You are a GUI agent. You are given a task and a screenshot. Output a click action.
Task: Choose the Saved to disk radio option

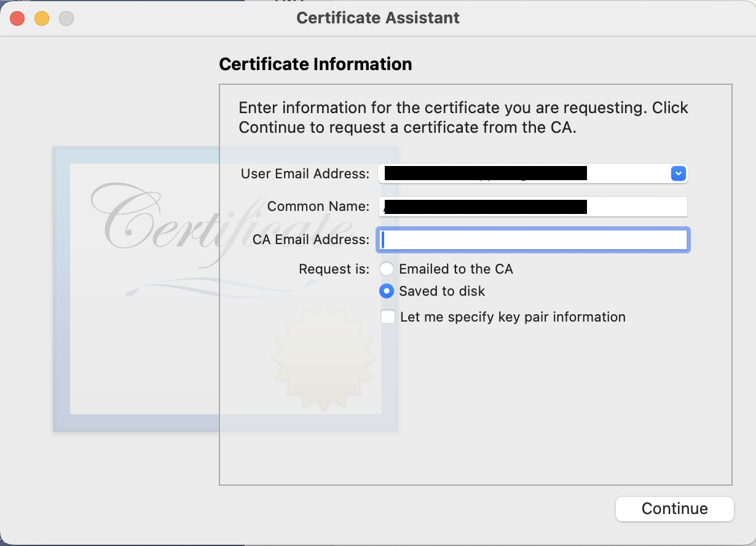click(387, 291)
